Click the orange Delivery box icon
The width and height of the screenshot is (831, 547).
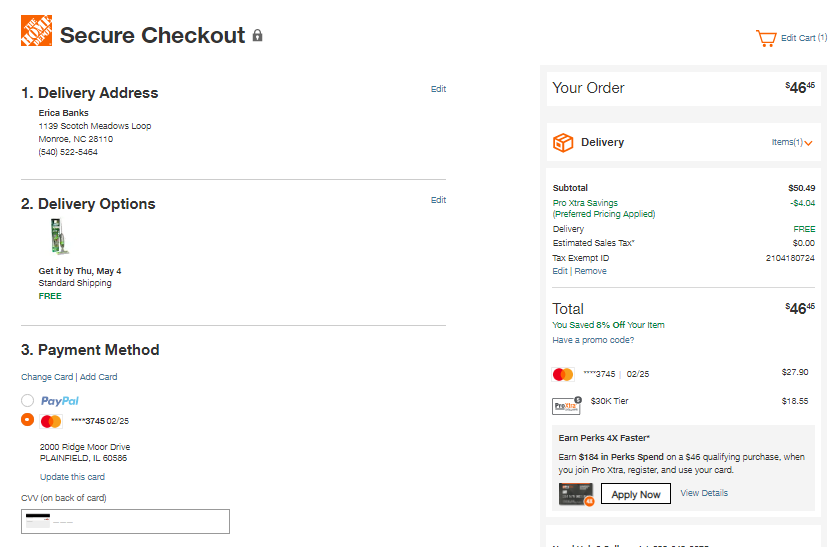point(563,143)
